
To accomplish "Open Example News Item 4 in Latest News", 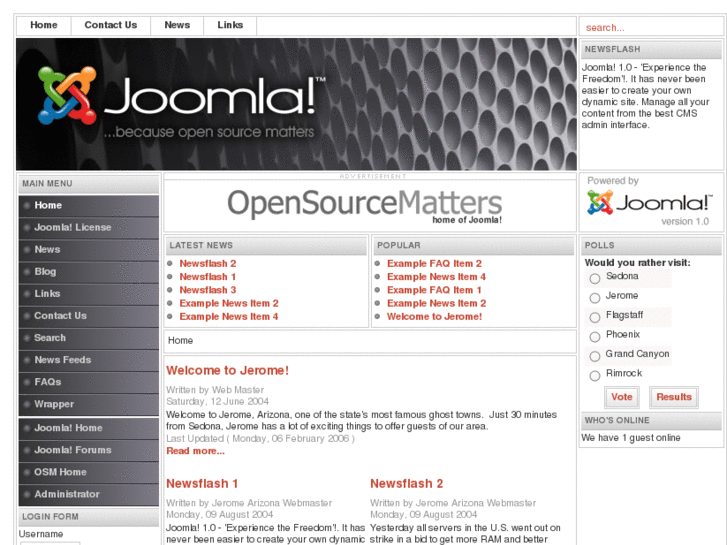I will pyautogui.click(x=229, y=317).
